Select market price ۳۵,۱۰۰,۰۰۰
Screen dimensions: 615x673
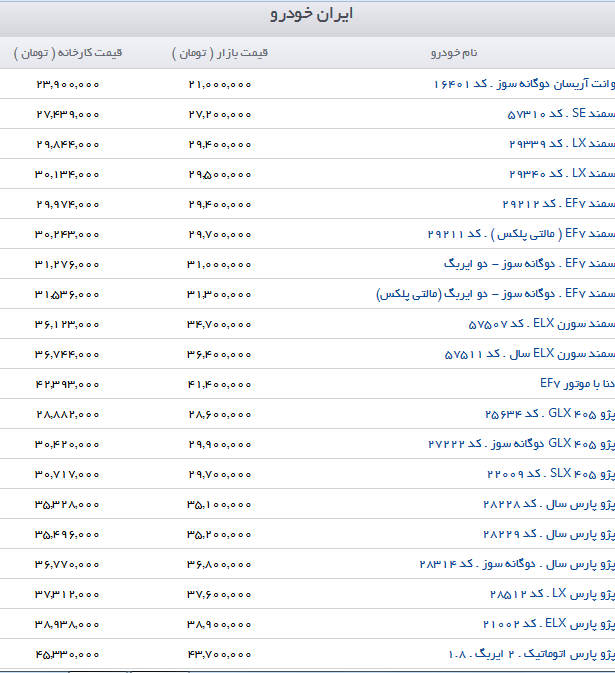pos(219,505)
